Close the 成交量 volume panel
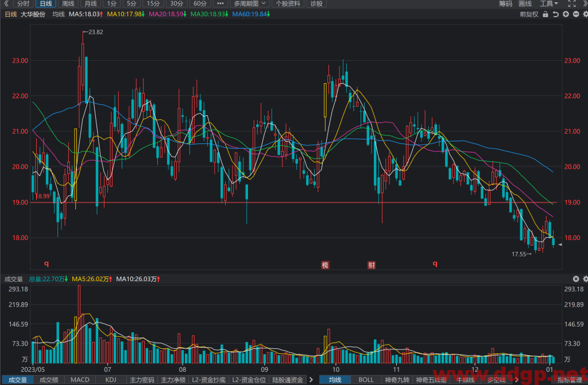This screenshot has width=588, height=385. [576, 279]
